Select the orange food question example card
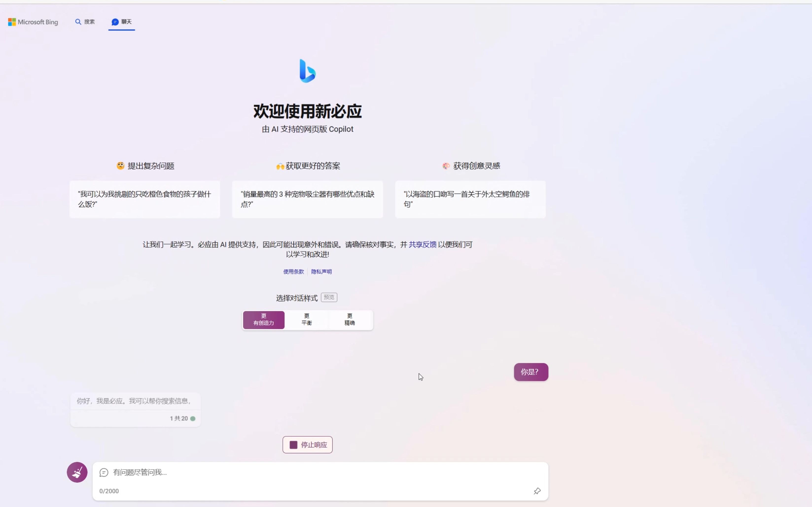812x507 pixels. click(145, 199)
